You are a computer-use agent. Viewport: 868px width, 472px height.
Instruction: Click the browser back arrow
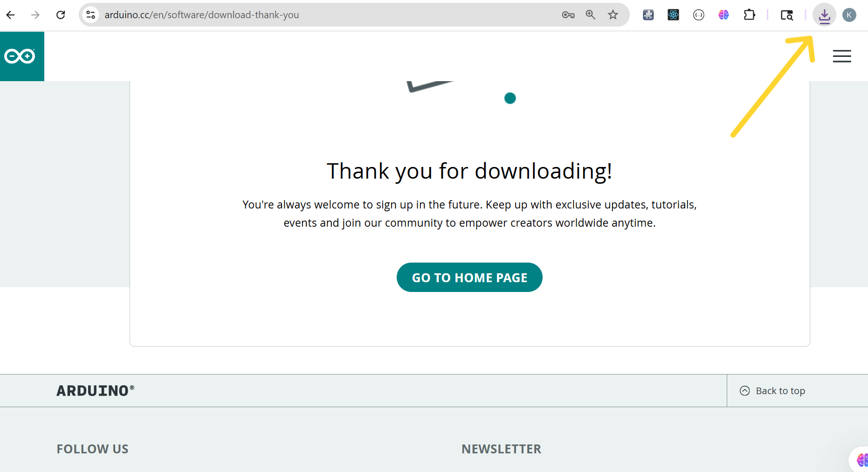point(10,15)
